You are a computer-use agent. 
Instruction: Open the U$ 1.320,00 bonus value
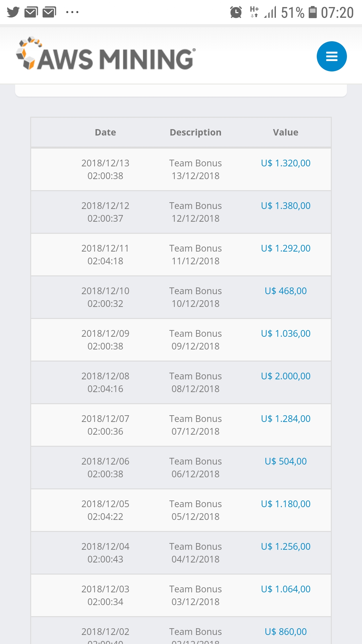click(x=286, y=163)
